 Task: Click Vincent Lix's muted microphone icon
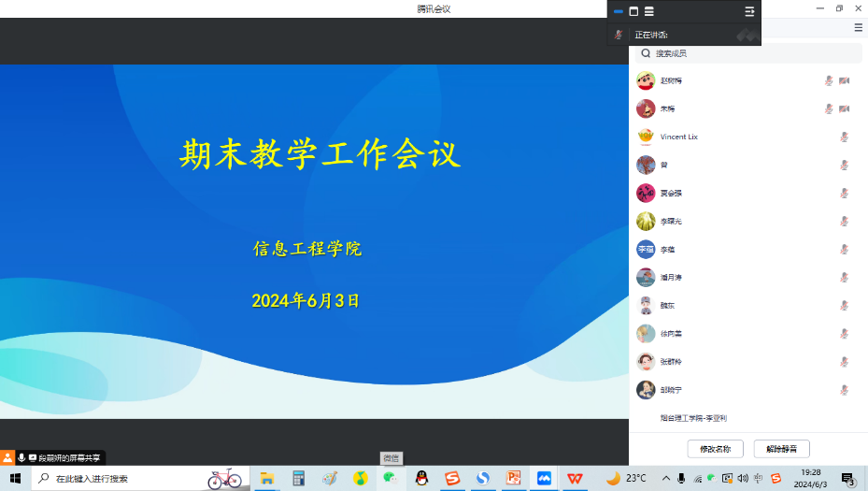845,137
